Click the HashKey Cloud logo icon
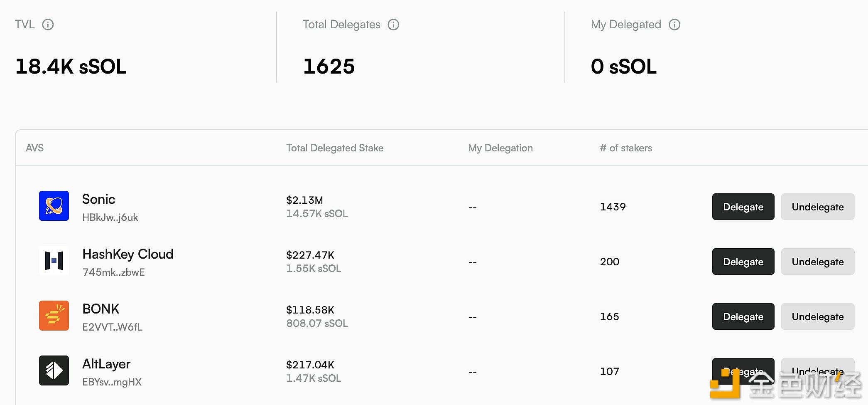 54,261
